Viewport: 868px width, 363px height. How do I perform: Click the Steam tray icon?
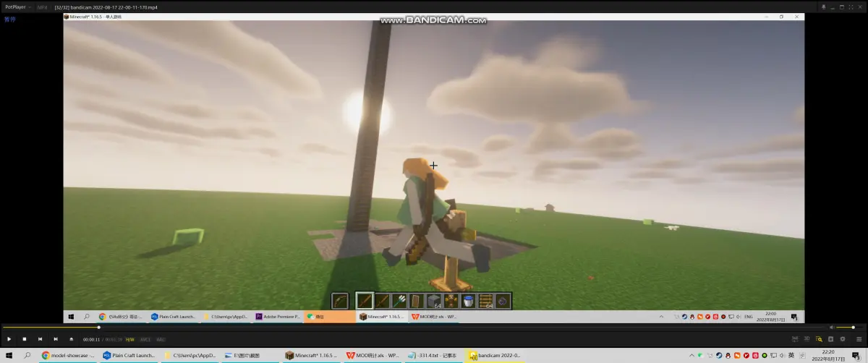pyautogui.click(x=719, y=355)
